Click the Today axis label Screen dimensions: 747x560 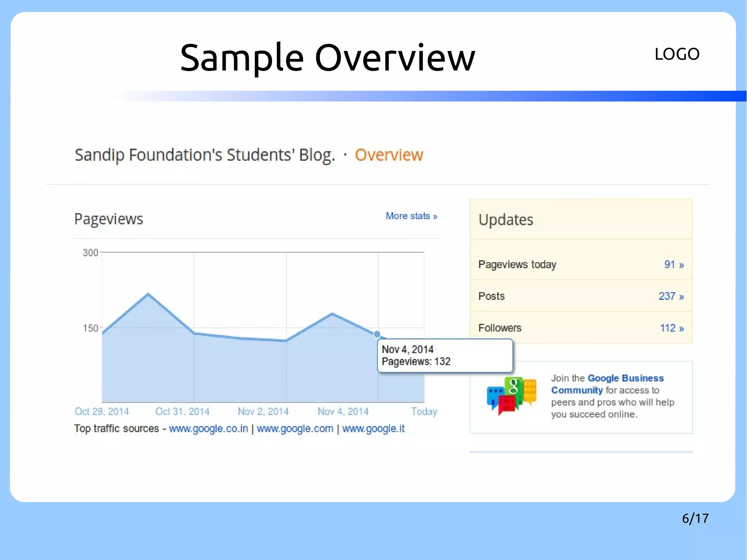[x=424, y=412]
